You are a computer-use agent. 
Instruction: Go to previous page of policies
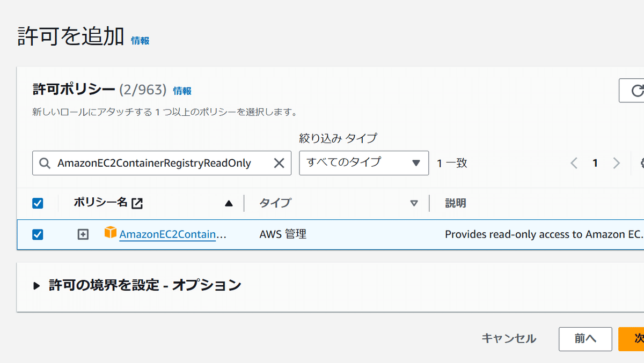tap(574, 163)
